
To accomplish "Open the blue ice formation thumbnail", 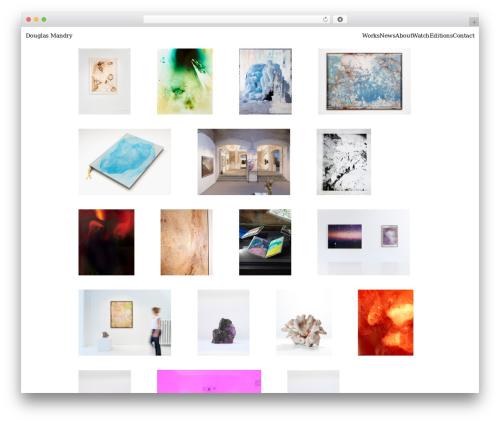I will [265, 81].
